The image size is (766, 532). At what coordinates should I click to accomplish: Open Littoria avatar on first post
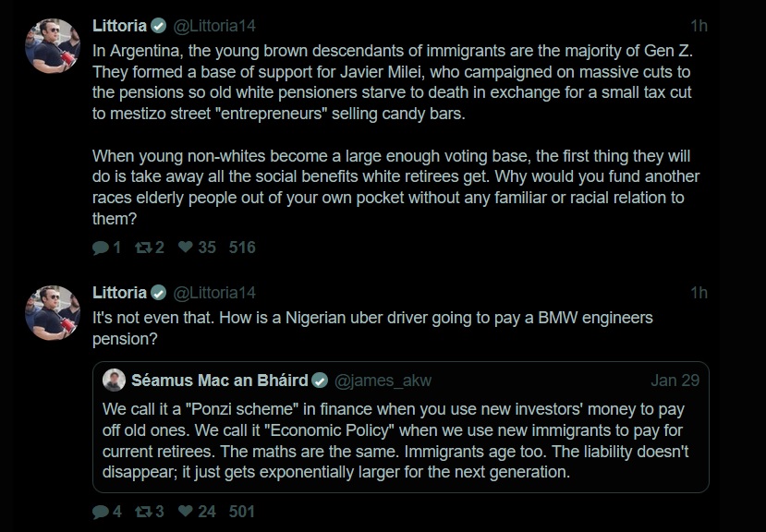52,44
